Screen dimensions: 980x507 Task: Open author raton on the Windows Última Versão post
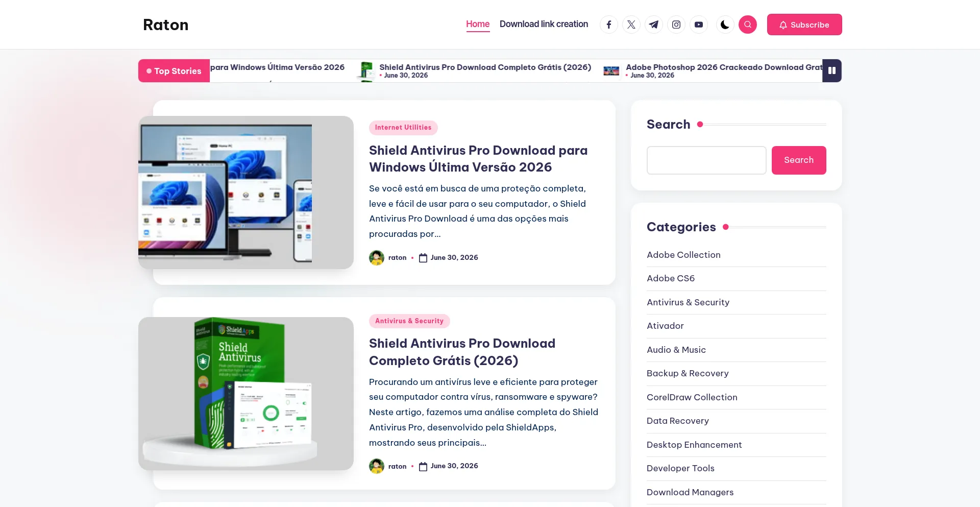[398, 258]
